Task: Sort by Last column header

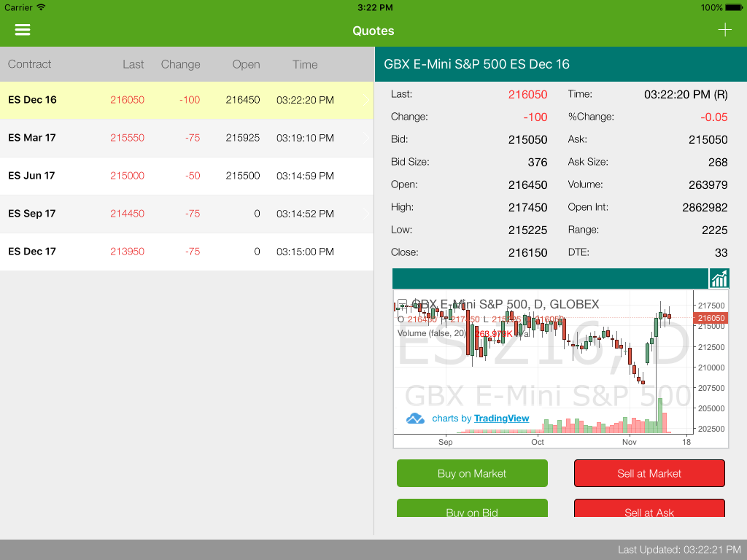Action: tap(133, 64)
